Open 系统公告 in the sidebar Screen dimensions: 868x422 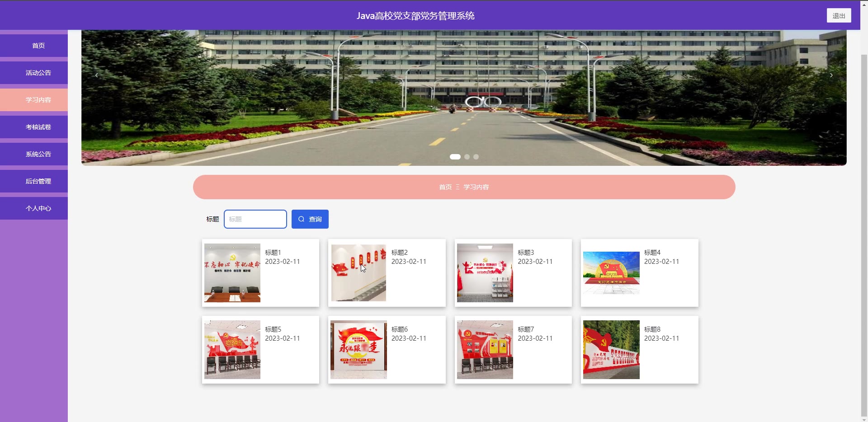pyautogui.click(x=34, y=154)
